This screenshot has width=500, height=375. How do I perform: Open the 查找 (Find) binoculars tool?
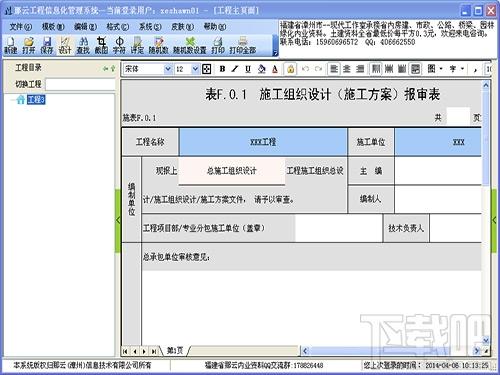click(83, 45)
